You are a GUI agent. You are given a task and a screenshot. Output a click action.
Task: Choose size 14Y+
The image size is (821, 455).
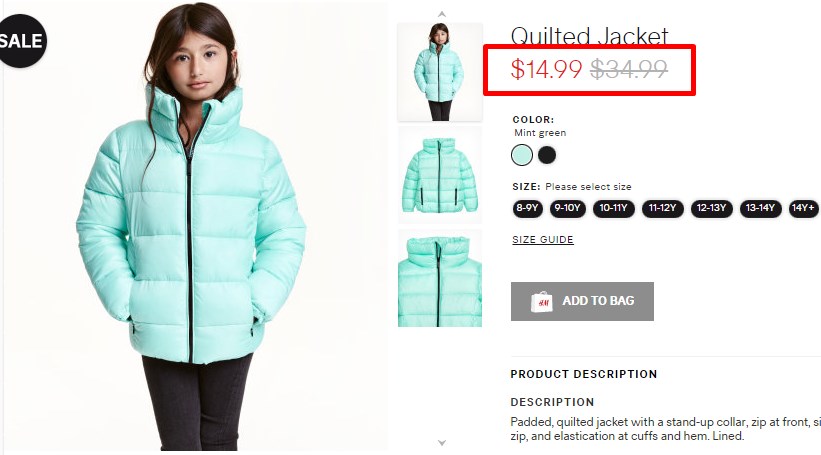(804, 208)
